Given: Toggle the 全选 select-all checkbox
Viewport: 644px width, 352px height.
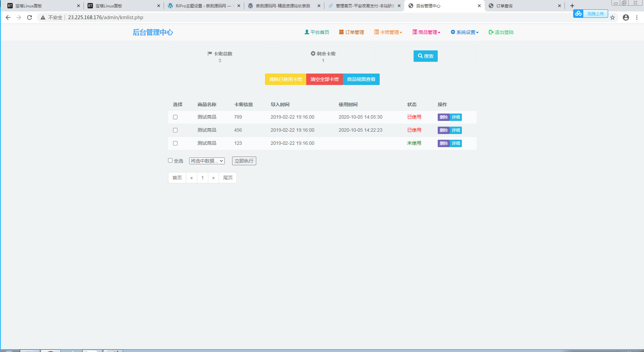Looking at the screenshot, I should click(170, 161).
